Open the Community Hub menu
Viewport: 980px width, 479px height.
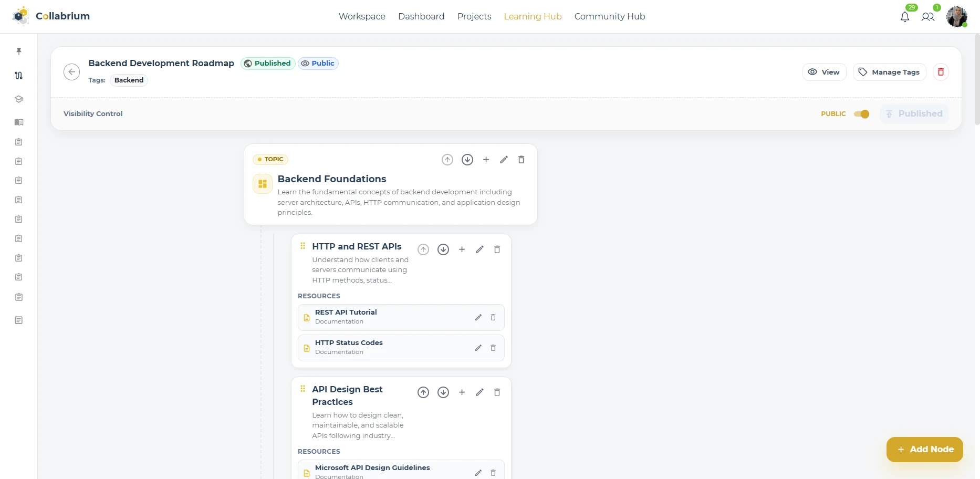tap(610, 16)
